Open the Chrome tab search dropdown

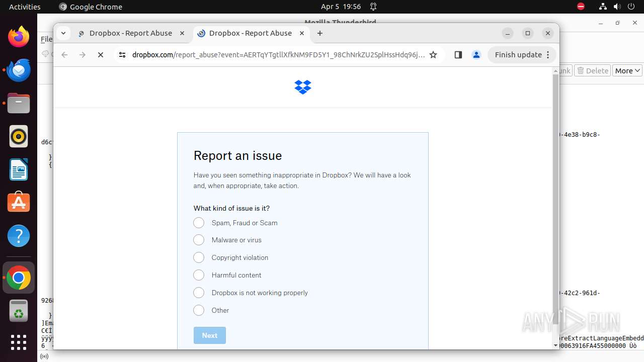point(63,33)
